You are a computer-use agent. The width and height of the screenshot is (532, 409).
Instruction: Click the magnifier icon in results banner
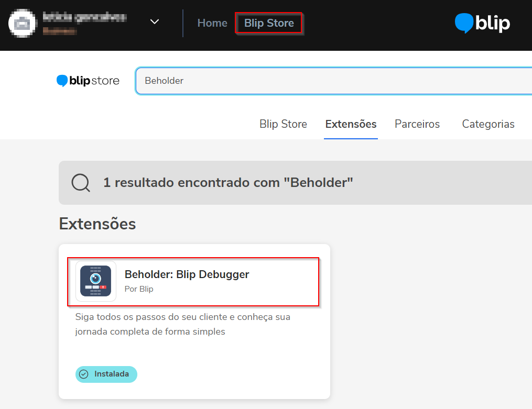coord(81,183)
